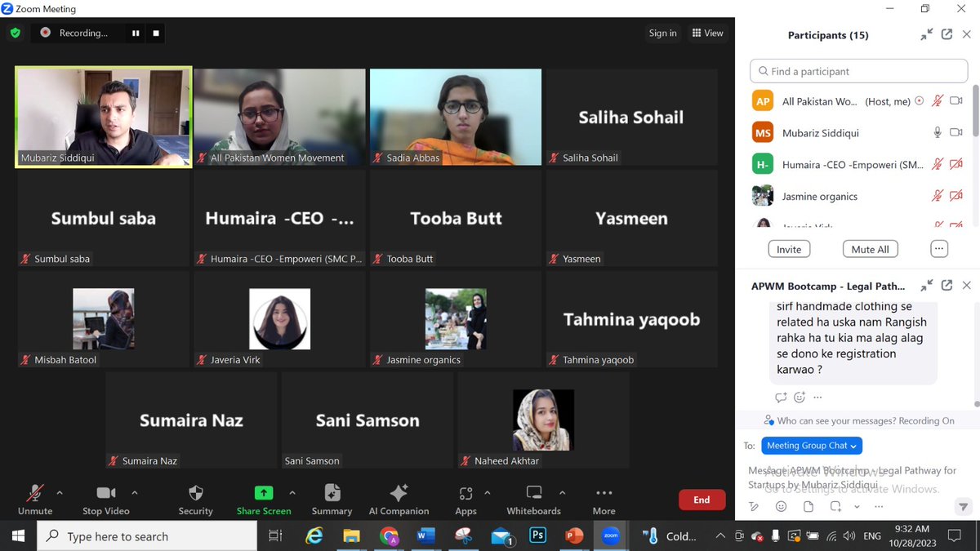Click the Share Screen icon

[264, 493]
